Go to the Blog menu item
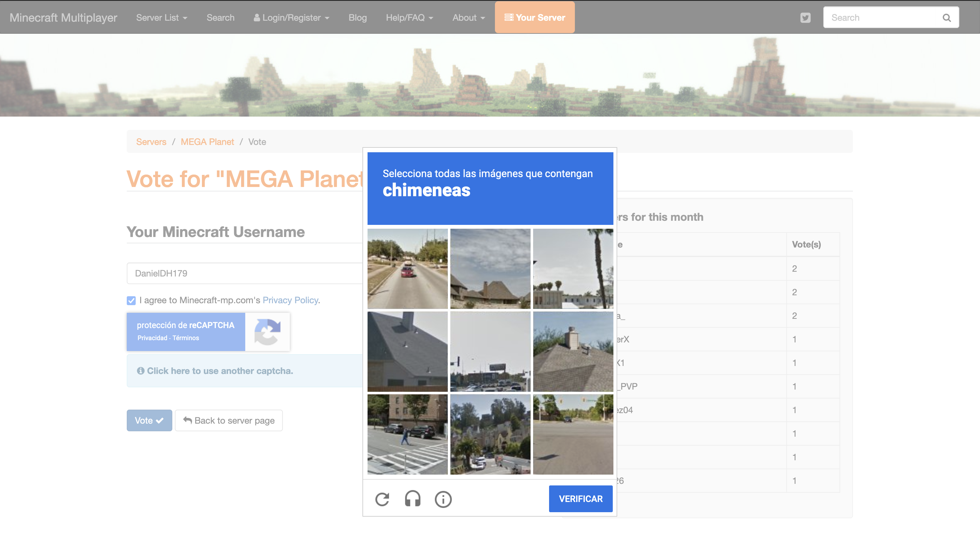Viewport: 980px width, 552px height. (x=357, y=18)
